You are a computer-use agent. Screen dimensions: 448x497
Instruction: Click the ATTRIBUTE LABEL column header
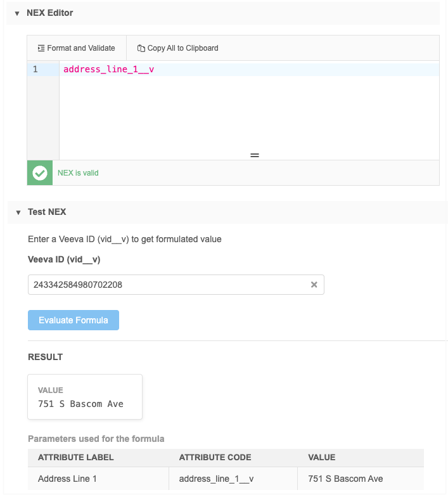(x=76, y=457)
